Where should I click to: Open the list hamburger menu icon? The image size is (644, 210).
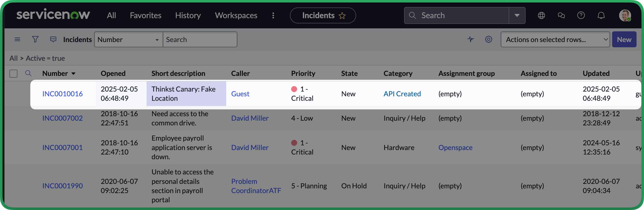click(x=17, y=40)
